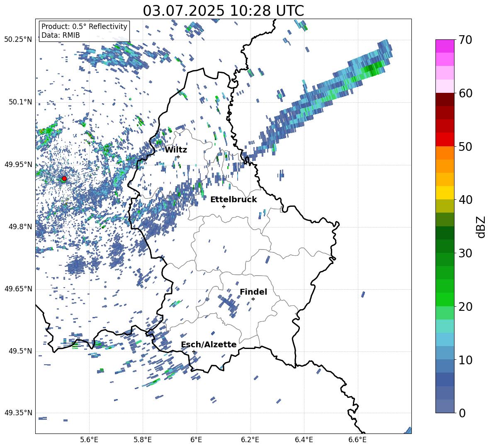Click the 50.25°N latitude label
The width and height of the screenshot is (491, 448).
click(x=18, y=40)
